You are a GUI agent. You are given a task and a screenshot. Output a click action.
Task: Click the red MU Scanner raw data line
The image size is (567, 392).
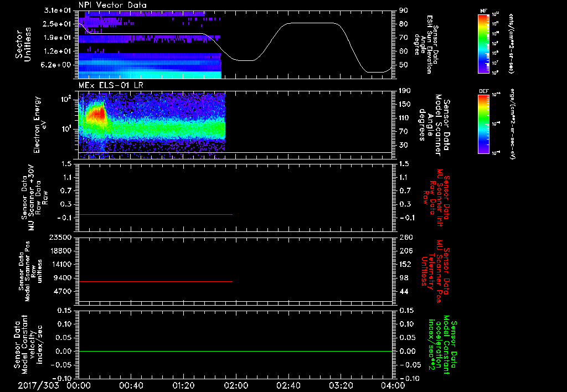click(156, 214)
